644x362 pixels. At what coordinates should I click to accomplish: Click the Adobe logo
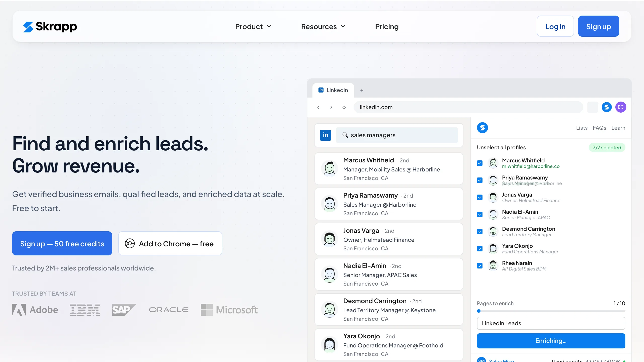pyautogui.click(x=35, y=310)
